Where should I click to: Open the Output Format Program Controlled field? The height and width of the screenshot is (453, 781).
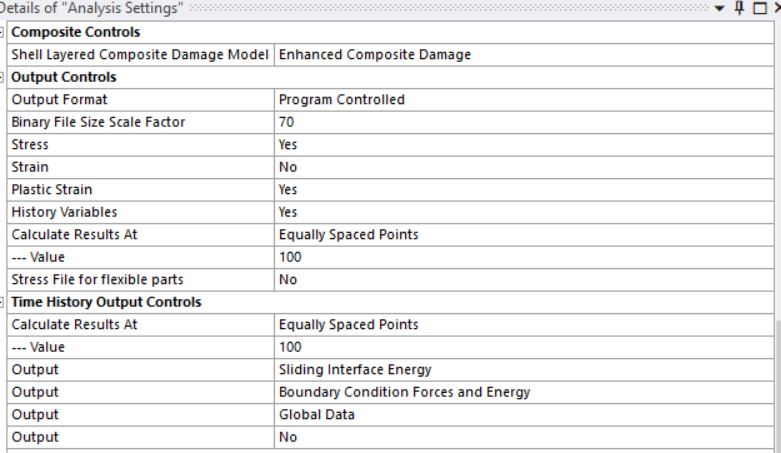(x=524, y=100)
